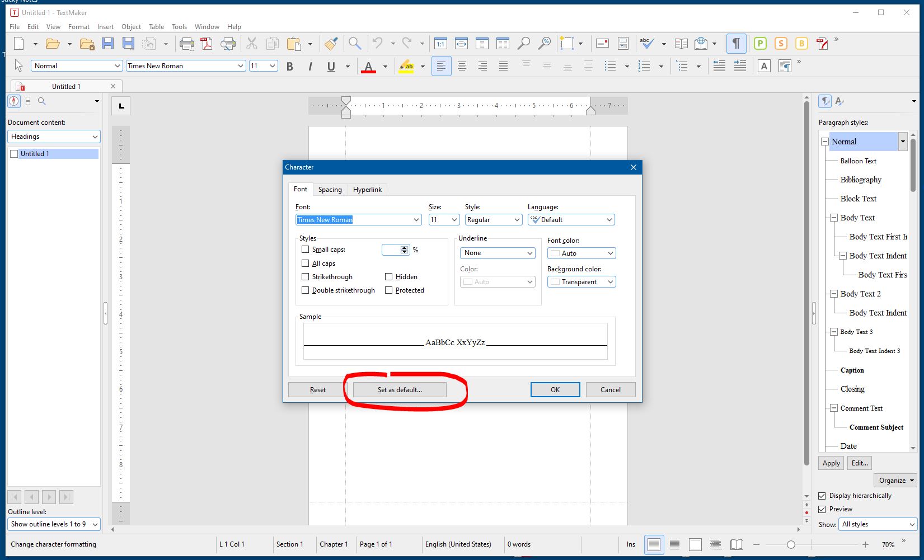Select Body Text paragraph style
The width and height of the screenshot is (924, 560).
857,218
